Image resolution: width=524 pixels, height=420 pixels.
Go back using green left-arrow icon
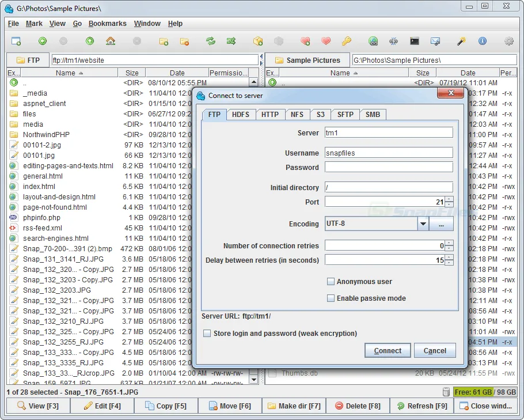click(43, 41)
